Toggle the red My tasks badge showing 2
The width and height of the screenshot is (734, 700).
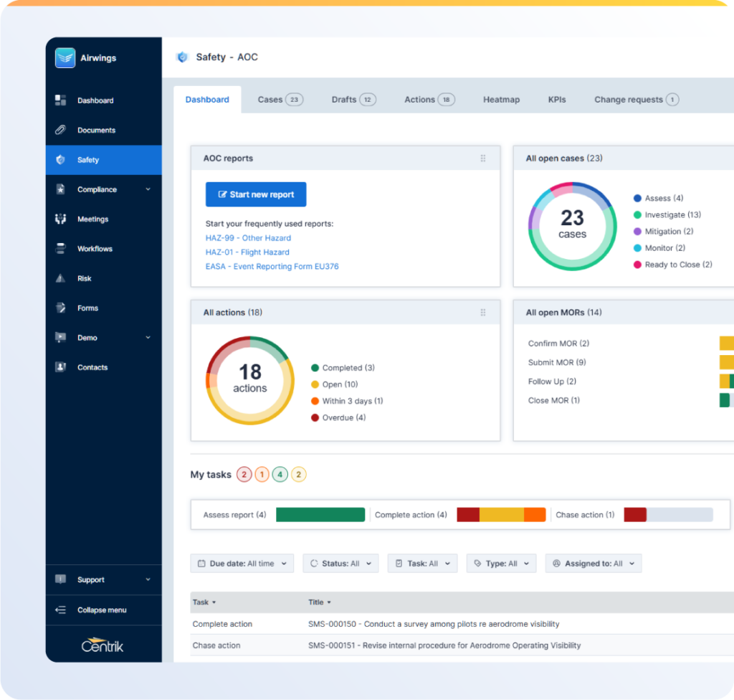(244, 474)
